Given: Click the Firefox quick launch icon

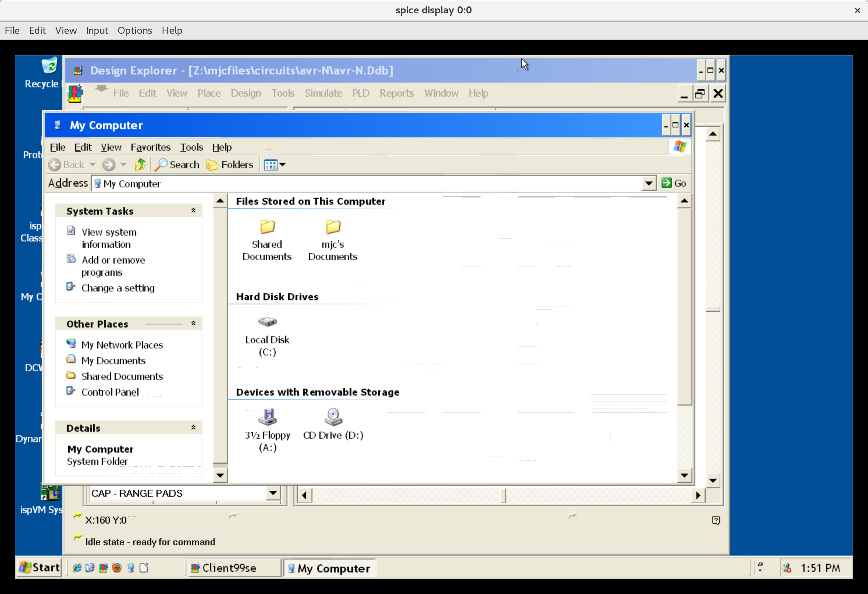Looking at the screenshot, I should pyautogui.click(x=117, y=568).
